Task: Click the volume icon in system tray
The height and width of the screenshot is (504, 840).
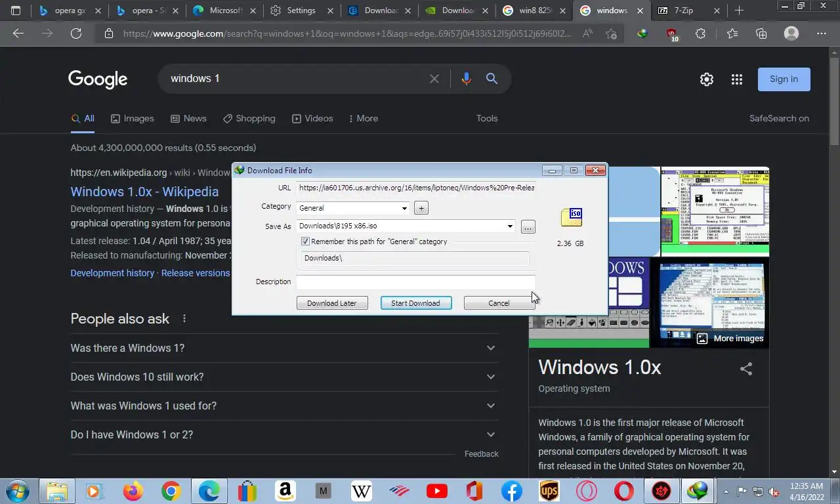Action: 774,491
